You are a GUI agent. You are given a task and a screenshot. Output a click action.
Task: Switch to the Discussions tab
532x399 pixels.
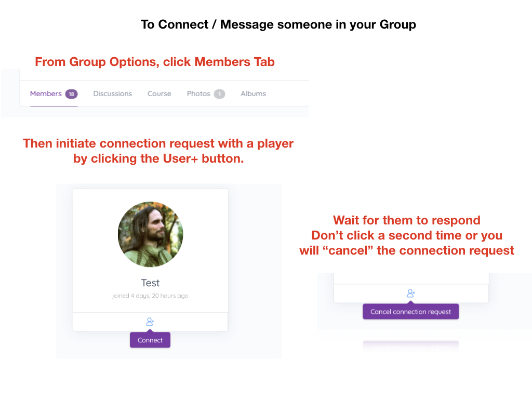click(113, 94)
